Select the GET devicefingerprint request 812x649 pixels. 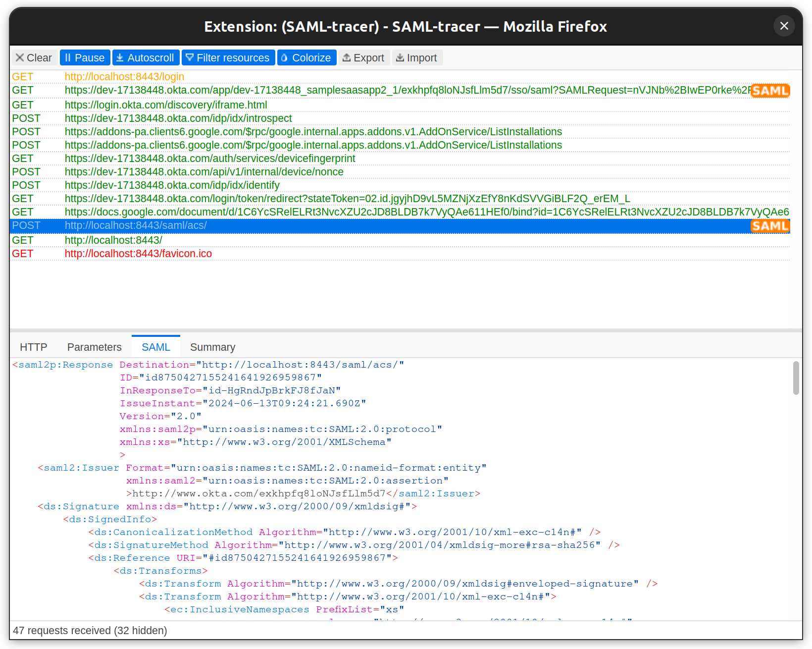pos(400,159)
